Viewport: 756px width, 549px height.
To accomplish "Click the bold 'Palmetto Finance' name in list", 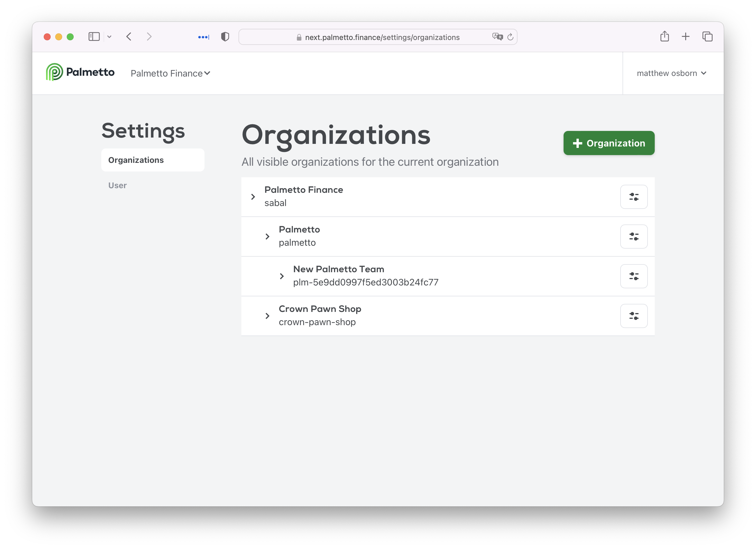I will pyautogui.click(x=303, y=190).
